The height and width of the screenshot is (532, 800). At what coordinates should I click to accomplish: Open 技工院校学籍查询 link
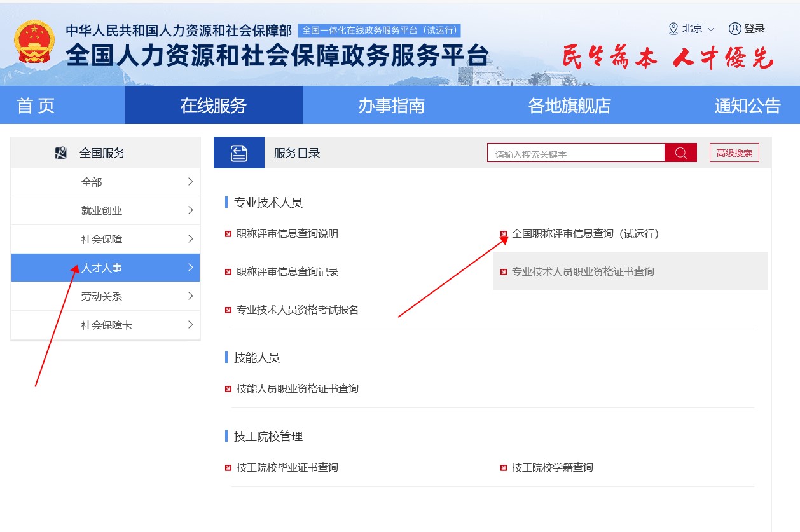pyautogui.click(x=553, y=468)
